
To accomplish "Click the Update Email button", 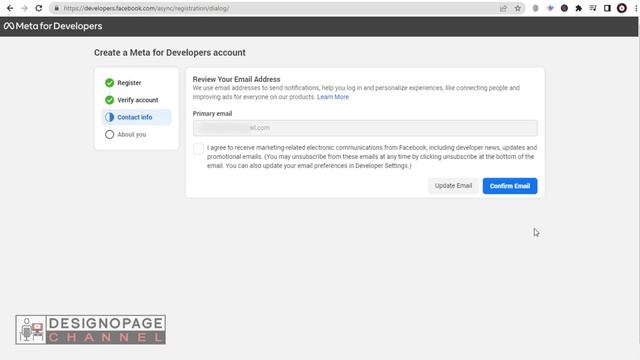I will pyautogui.click(x=453, y=186).
